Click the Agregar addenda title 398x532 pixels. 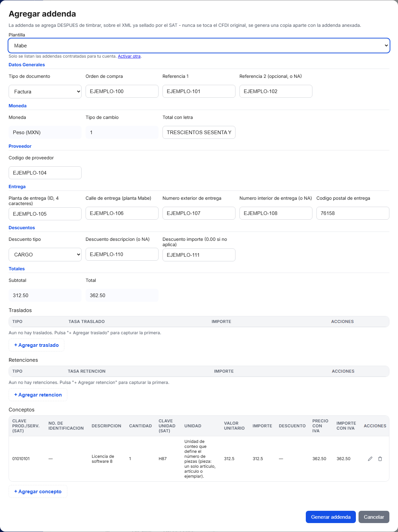point(42,14)
